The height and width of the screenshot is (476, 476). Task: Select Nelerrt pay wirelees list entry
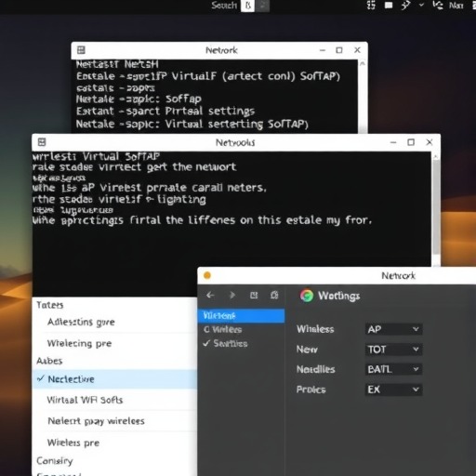[96, 421]
